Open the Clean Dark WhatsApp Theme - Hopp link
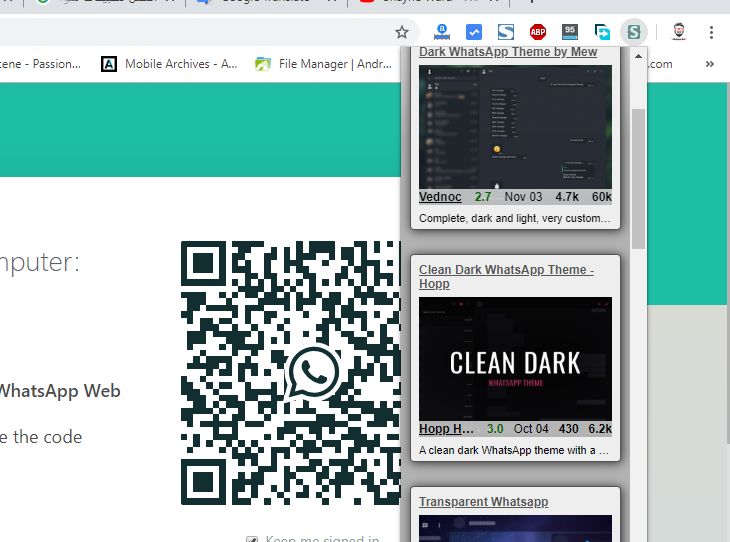 click(x=507, y=277)
